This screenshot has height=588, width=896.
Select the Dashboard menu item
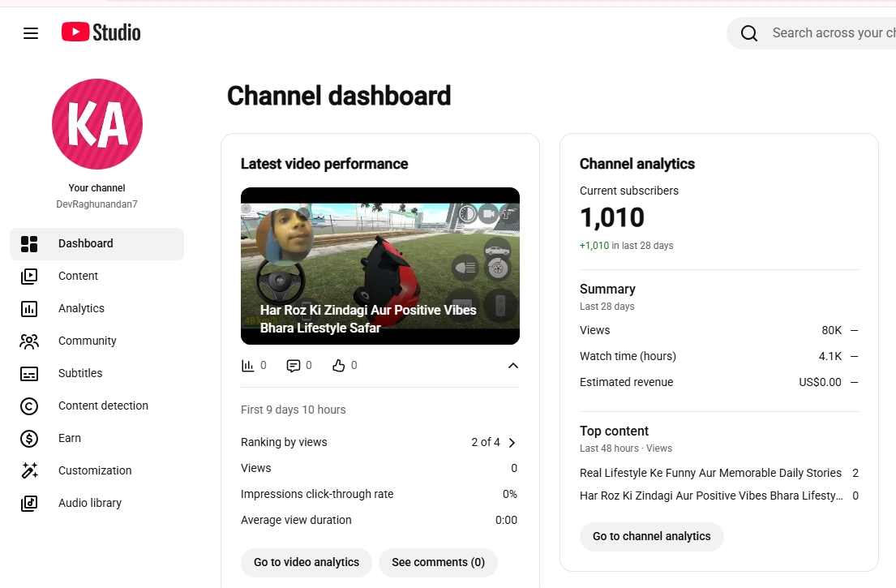tap(97, 244)
